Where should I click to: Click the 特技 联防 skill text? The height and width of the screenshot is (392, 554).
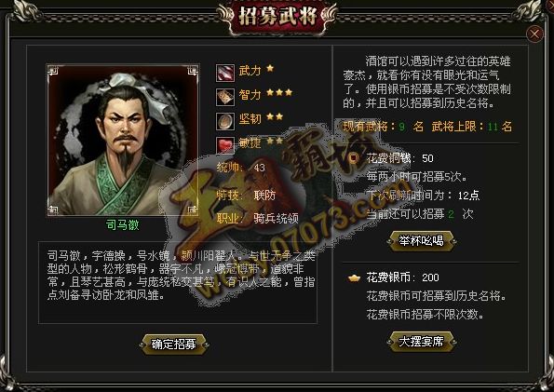point(246,196)
